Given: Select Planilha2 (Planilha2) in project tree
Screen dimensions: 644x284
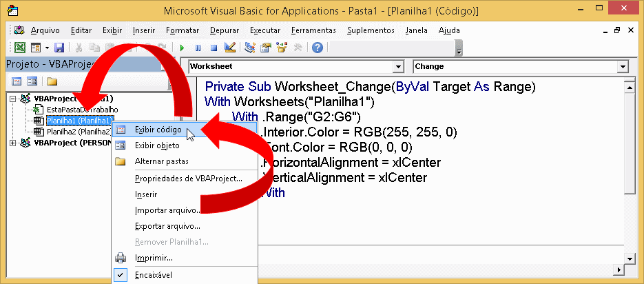Looking at the screenshot, I should coord(80,132).
